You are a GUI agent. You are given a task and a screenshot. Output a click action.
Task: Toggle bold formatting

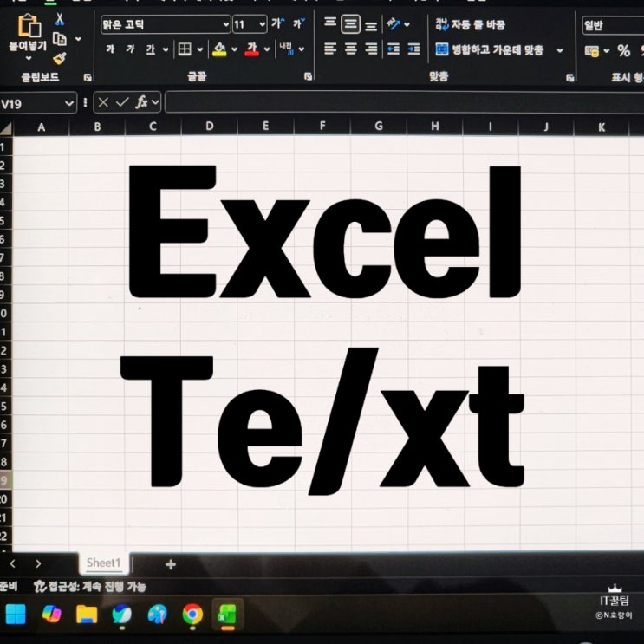(110, 49)
